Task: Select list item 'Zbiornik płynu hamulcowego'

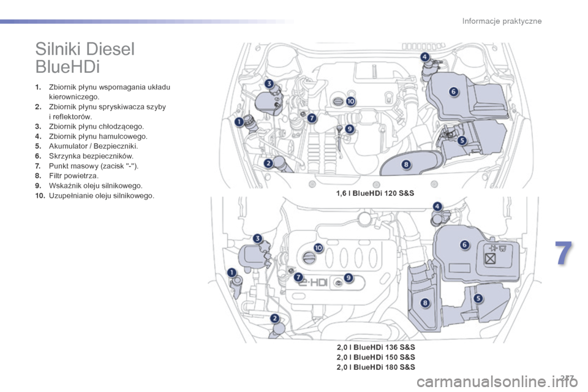Action: pos(91,136)
